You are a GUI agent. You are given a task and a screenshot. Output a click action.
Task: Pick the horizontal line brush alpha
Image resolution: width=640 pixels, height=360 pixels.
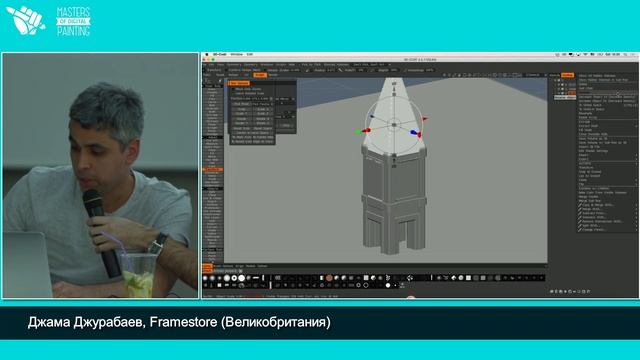(256, 278)
